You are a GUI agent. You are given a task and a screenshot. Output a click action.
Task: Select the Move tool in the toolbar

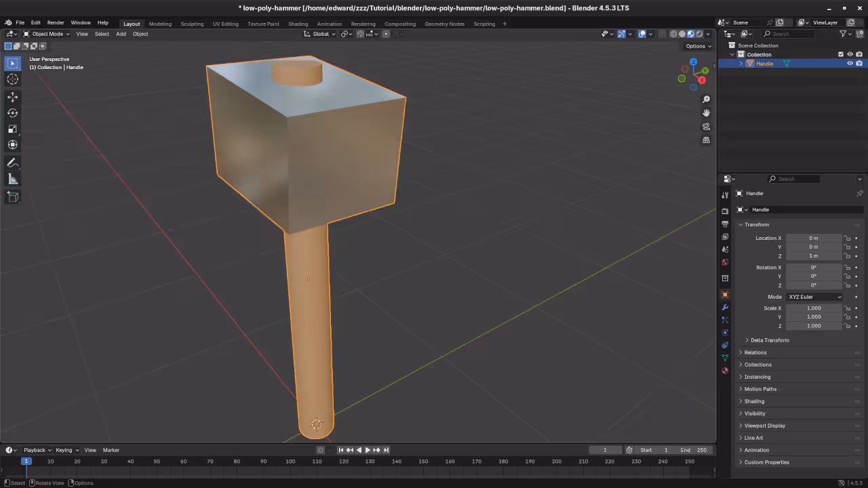12,97
